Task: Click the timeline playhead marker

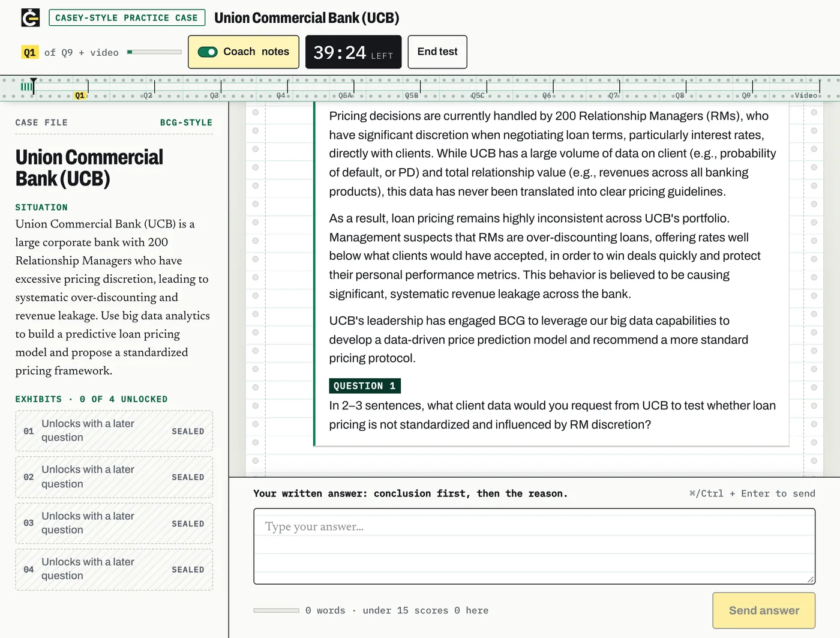Action: click(34, 85)
